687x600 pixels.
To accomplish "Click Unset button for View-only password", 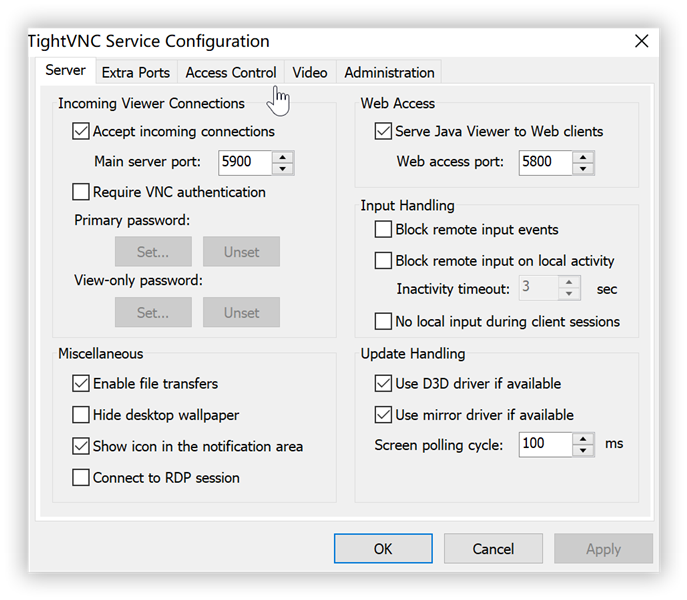I will 241,312.
